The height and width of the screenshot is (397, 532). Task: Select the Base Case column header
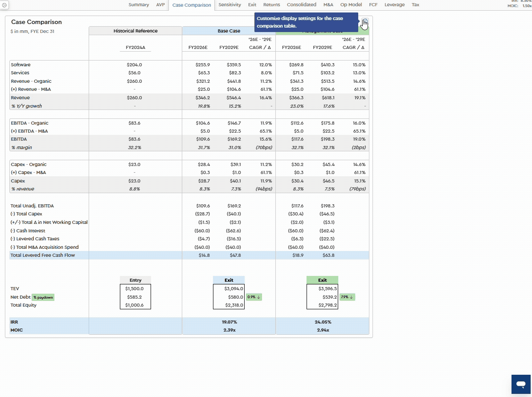[x=229, y=31]
